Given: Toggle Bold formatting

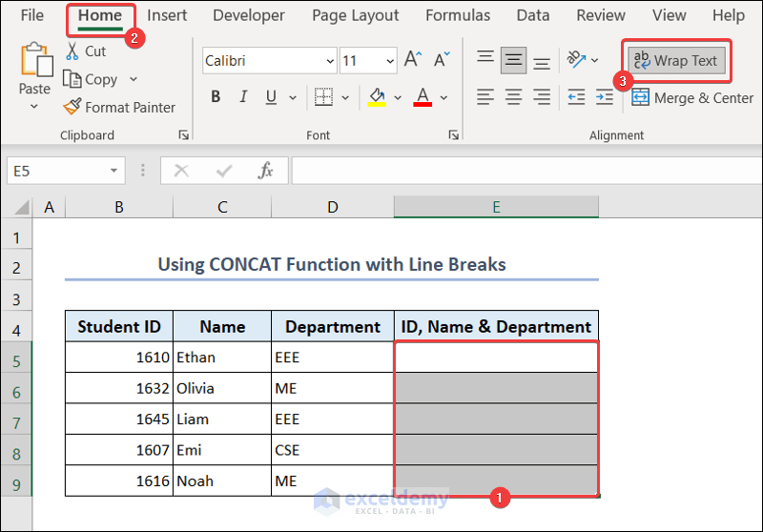Looking at the screenshot, I should click(216, 97).
